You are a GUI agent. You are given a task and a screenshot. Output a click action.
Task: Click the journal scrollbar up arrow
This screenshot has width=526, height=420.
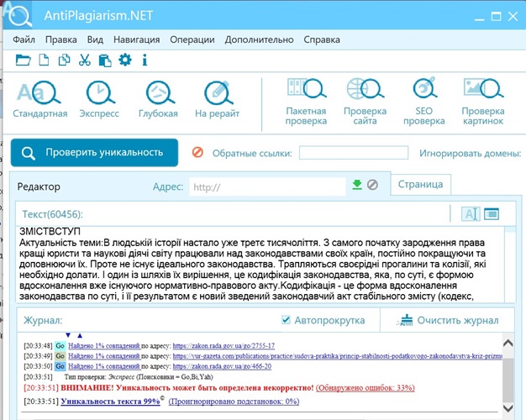(x=508, y=343)
